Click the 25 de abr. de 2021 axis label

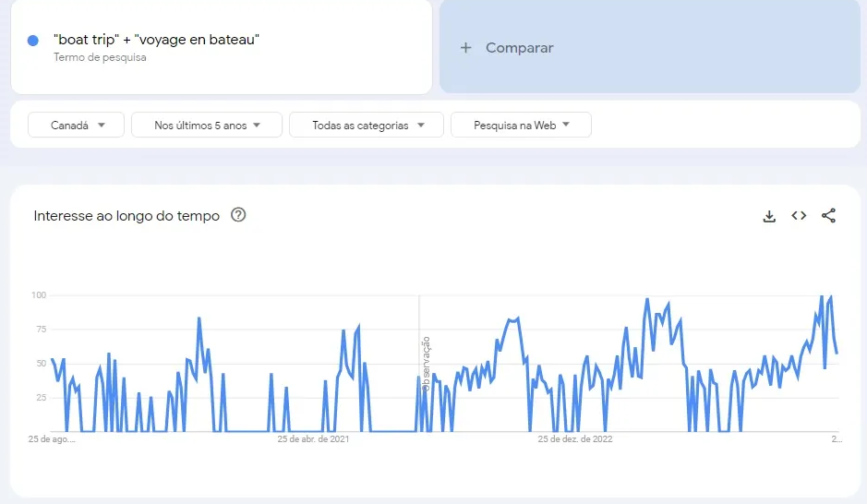tap(314, 439)
